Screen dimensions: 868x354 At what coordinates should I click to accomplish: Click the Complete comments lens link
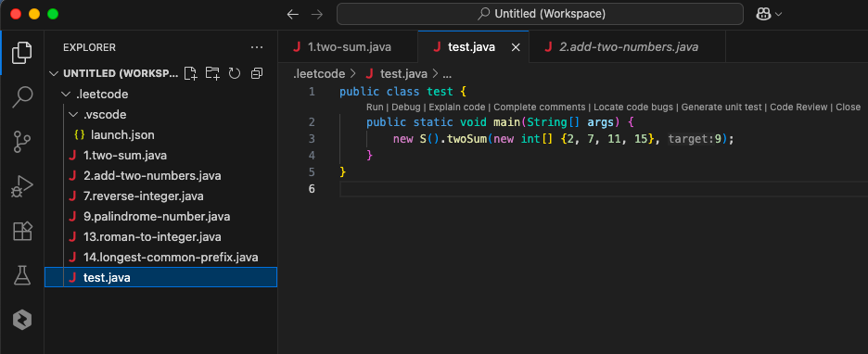point(539,107)
